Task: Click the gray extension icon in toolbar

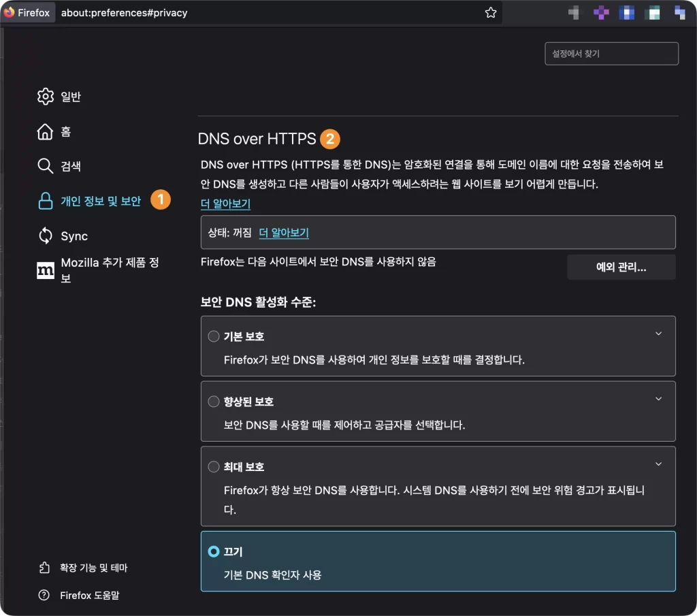Action: (x=575, y=12)
